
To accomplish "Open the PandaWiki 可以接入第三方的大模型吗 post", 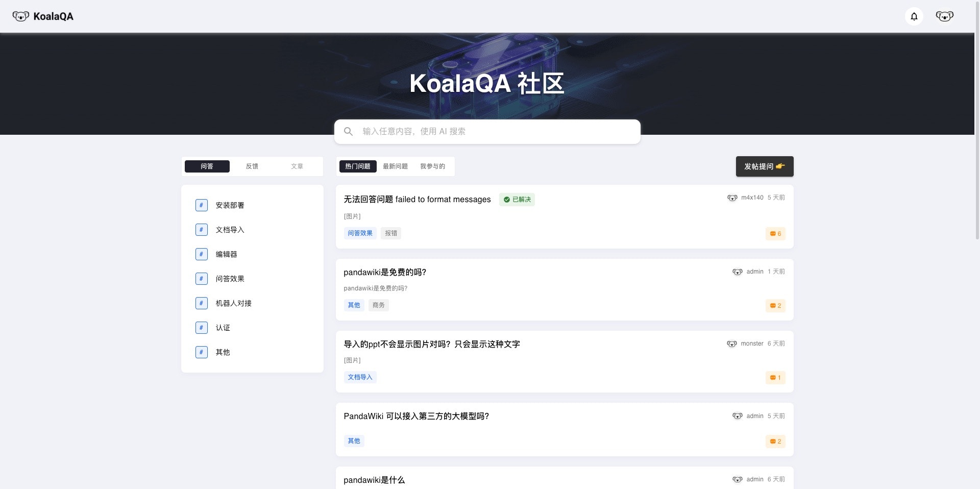I will [x=416, y=416].
